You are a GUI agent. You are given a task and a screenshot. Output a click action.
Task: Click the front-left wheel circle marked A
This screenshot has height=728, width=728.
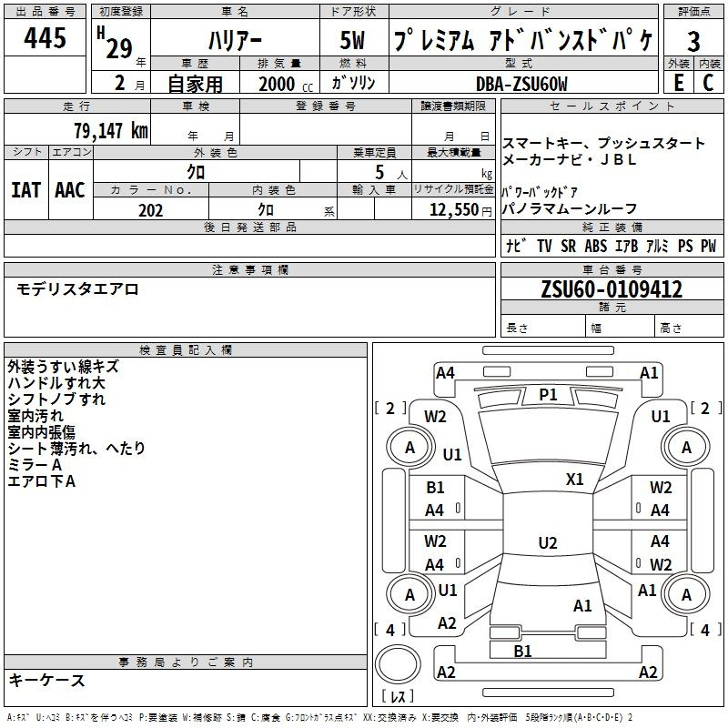coord(409,447)
